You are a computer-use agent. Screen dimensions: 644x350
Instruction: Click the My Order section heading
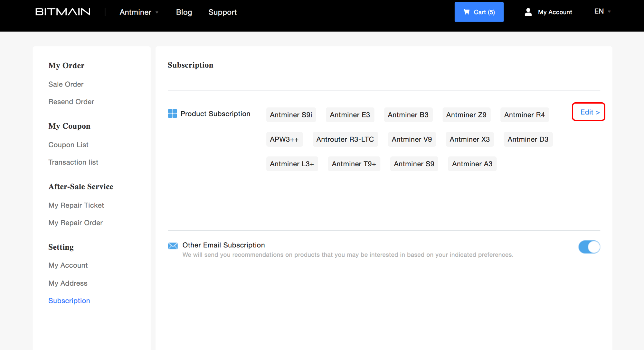[66, 66]
